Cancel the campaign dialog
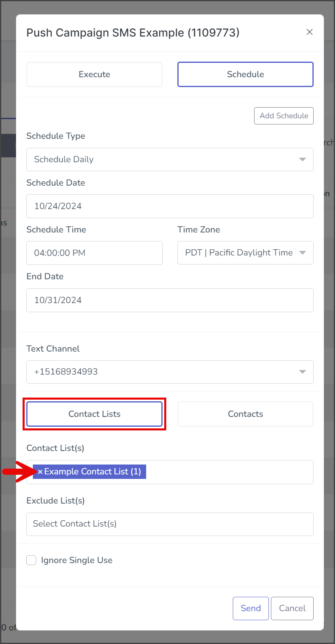Screen dimensions: 335x644 pyautogui.click(x=292, y=608)
